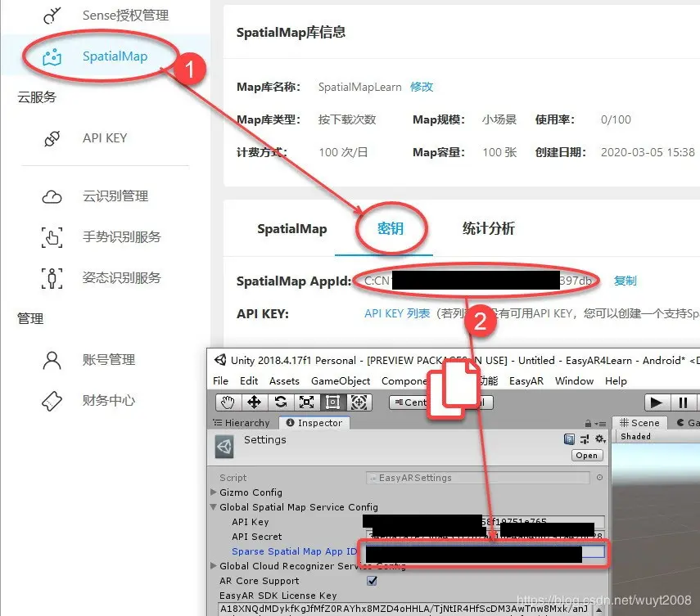Screen dimensions: 700x616
Task: Open the API KEY sidebar entry
Action: coord(105,138)
